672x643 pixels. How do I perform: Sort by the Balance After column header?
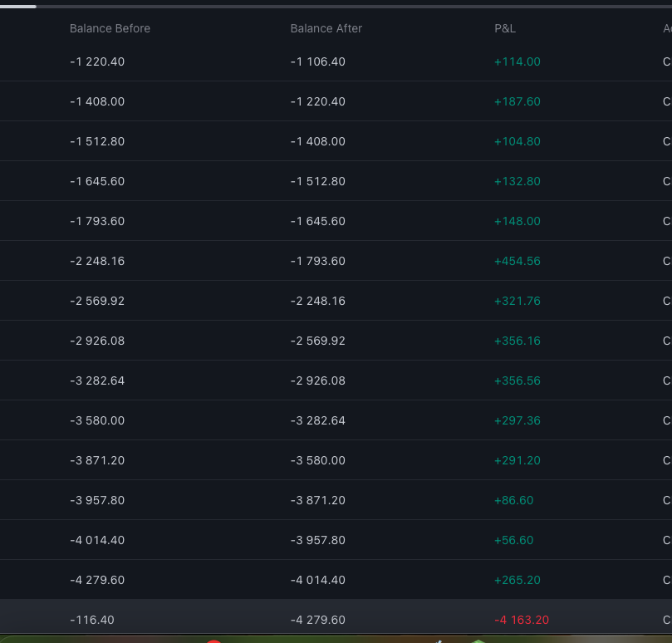coord(326,28)
